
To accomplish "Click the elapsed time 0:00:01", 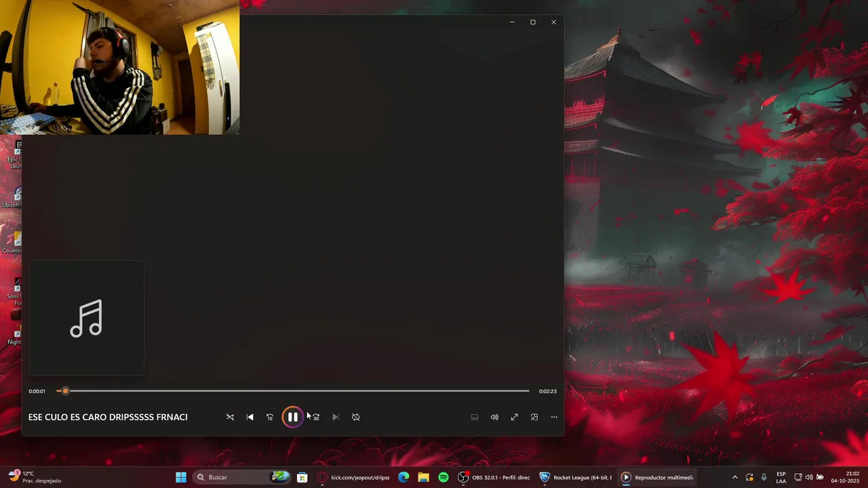I will pos(37,391).
